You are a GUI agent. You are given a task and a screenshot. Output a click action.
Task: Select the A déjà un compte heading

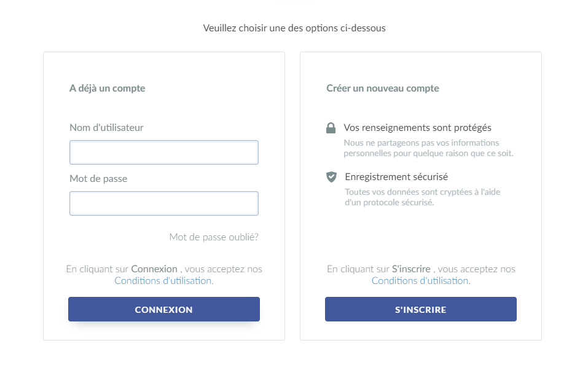(x=108, y=88)
